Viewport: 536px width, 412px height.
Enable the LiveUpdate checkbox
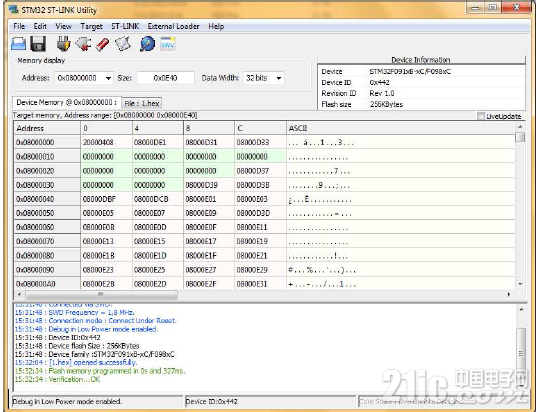[x=481, y=116]
